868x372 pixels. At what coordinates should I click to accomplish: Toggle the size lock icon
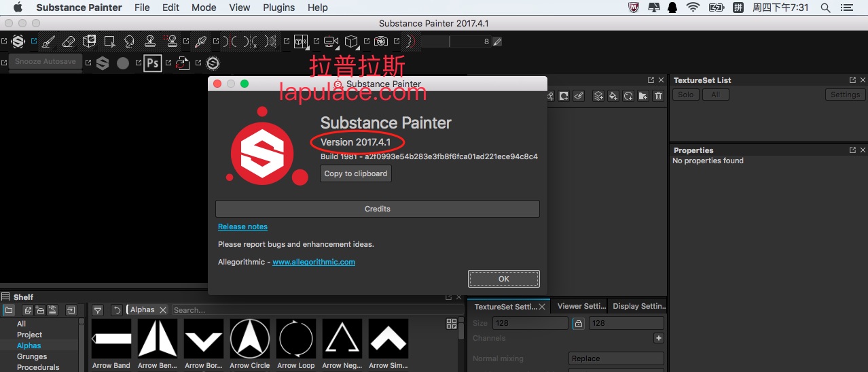578,324
